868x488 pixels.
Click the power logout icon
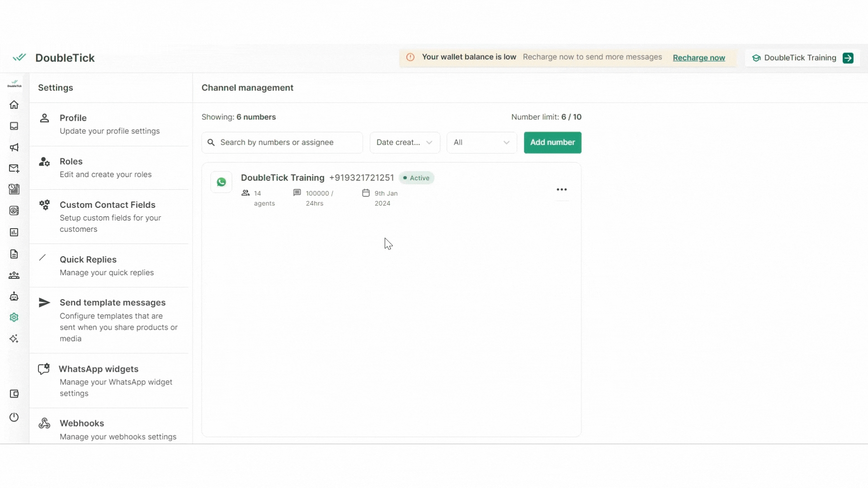click(x=14, y=417)
